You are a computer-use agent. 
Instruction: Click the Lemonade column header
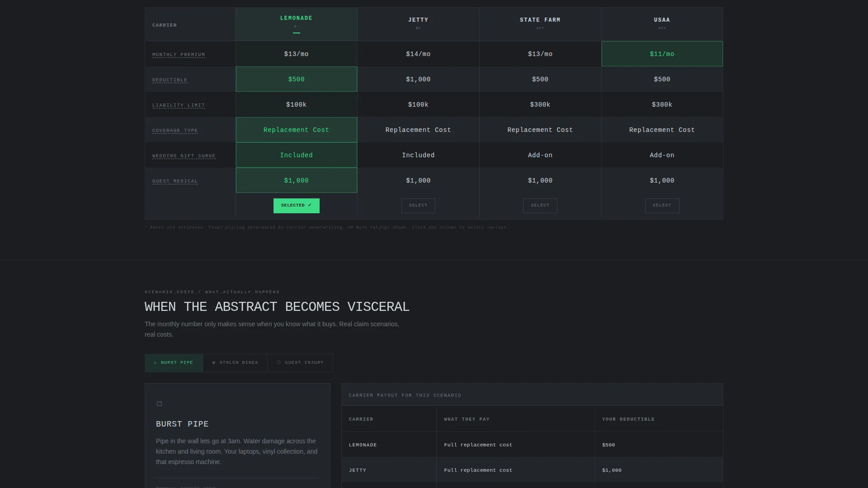tap(296, 24)
